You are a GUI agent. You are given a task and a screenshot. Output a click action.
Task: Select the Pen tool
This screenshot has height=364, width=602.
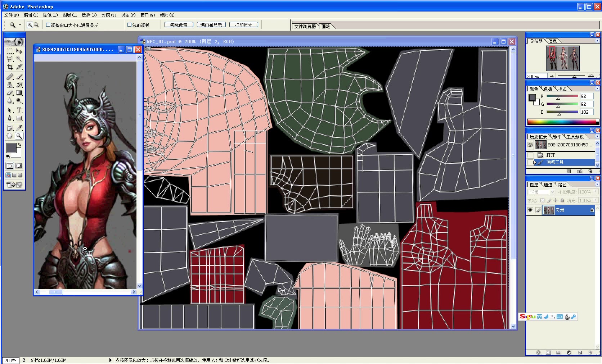[x=10, y=118]
